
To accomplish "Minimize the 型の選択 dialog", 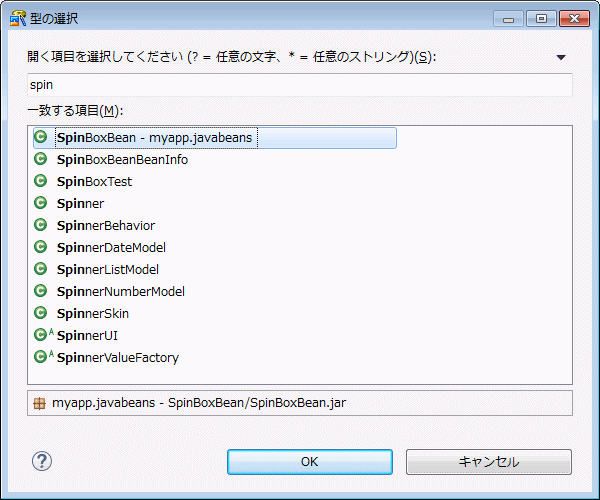I will tap(508, 19).
